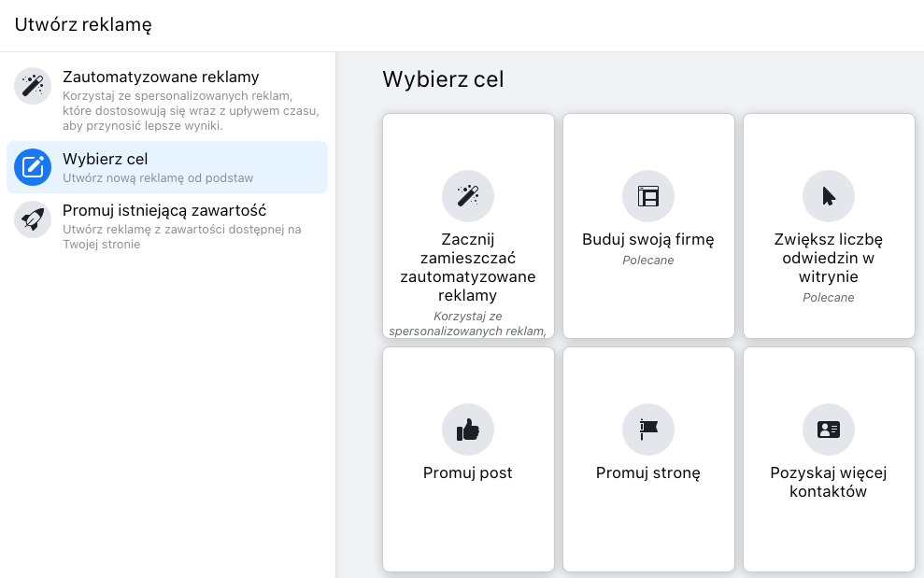Select the Promuj stronę goal title
This screenshot has width=924, height=578.
(647, 473)
